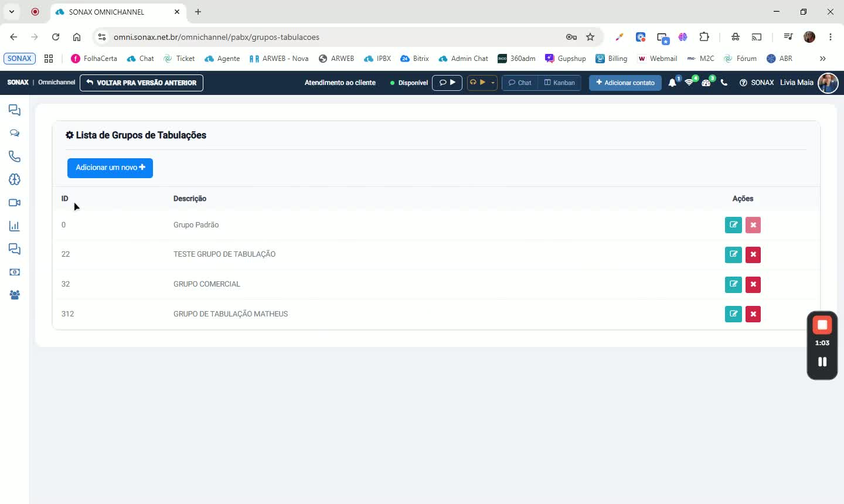Image resolution: width=844 pixels, height=504 pixels.
Task: Open the video camera sidebar icon
Action: pos(15,203)
